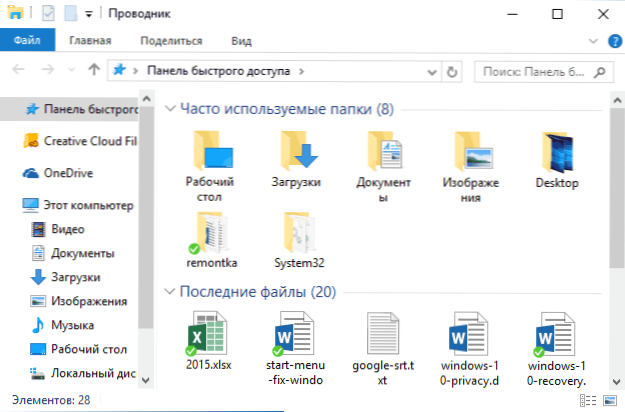
Task: Open the address bar history dropdown
Action: tap(432, 72)
